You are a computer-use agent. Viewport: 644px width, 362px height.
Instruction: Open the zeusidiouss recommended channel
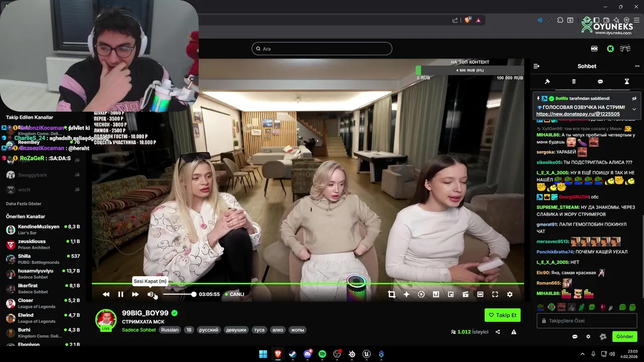[x=43, y=244]
